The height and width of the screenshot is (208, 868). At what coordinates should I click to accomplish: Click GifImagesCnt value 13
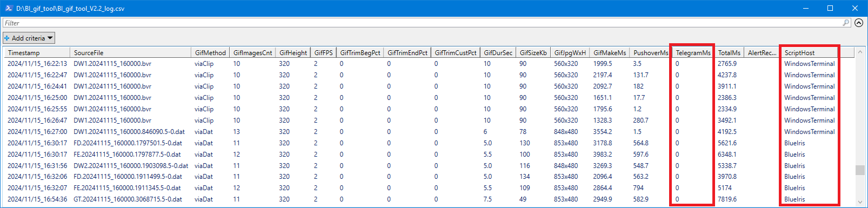coord(236,131)
